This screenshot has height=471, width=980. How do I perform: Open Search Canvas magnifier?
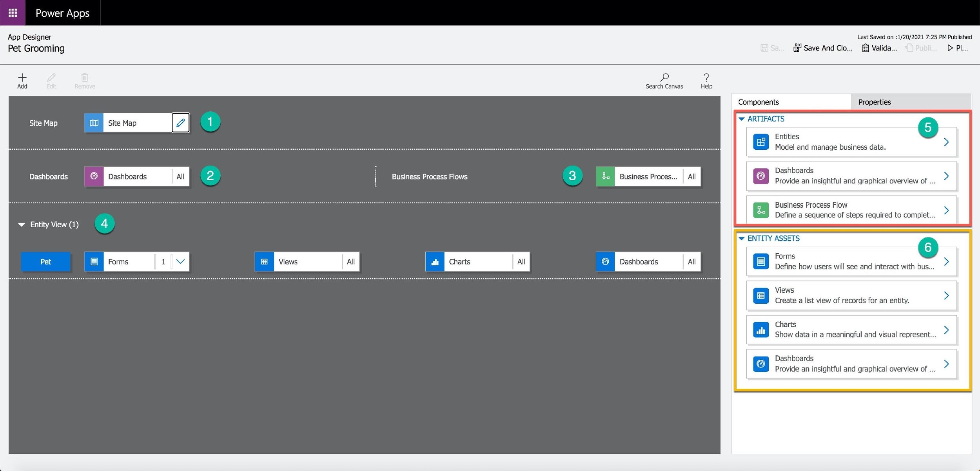664,77
